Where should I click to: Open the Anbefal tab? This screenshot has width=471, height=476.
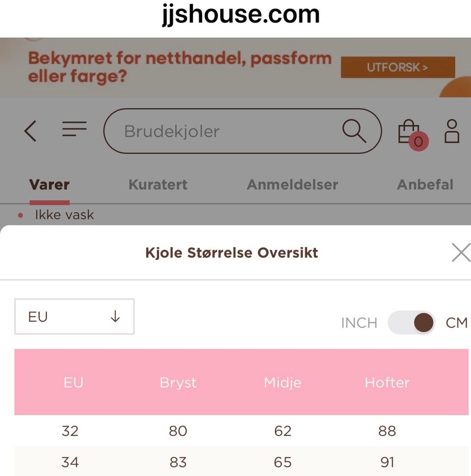(x=425, y=185)
